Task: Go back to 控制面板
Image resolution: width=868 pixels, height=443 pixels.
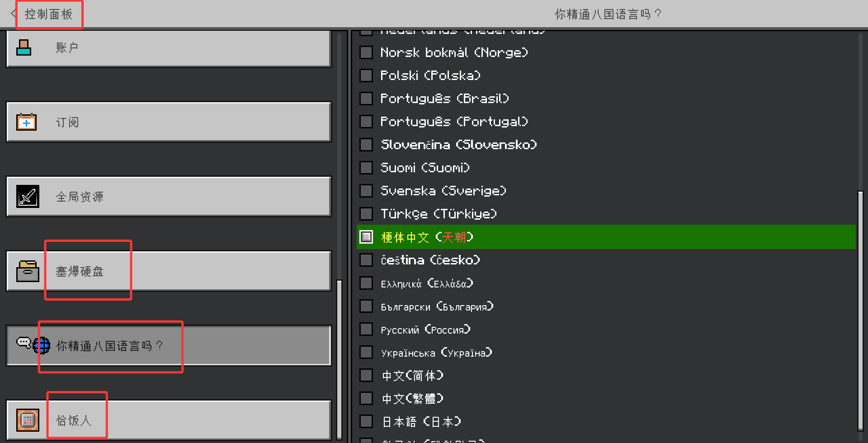Action: [x=48, y=14]
